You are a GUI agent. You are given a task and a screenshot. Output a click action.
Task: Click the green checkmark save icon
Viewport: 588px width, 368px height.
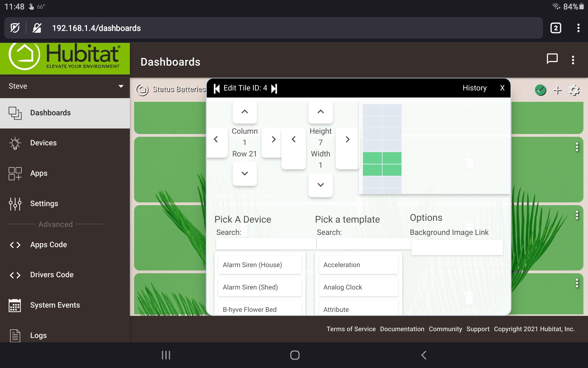pyautogui.click(x=541, y=90)
